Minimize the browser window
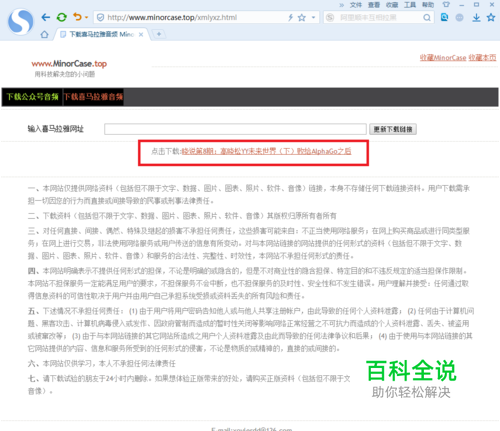Screen dimensions: 500x431 coord(461,5)
